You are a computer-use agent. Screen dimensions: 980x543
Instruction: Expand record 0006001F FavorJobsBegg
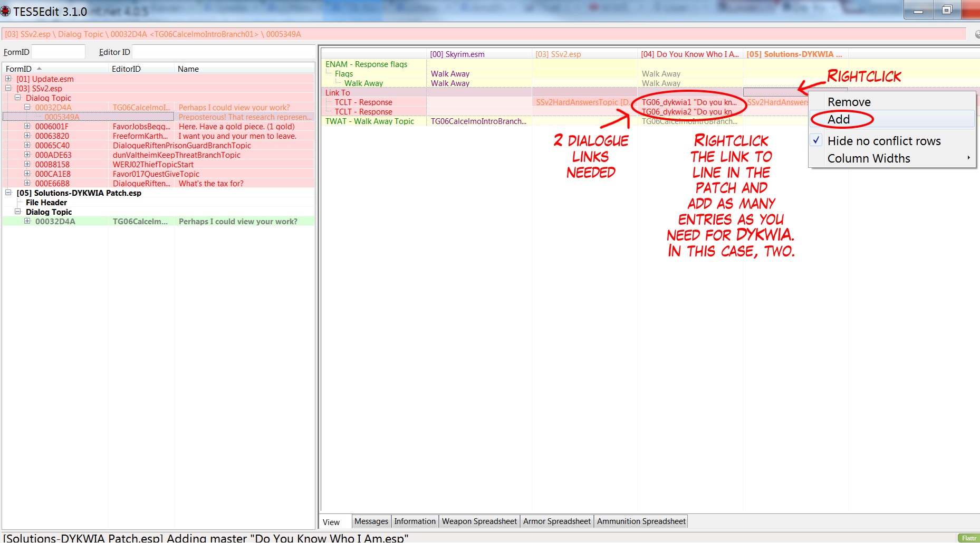(x=27, y=126)
